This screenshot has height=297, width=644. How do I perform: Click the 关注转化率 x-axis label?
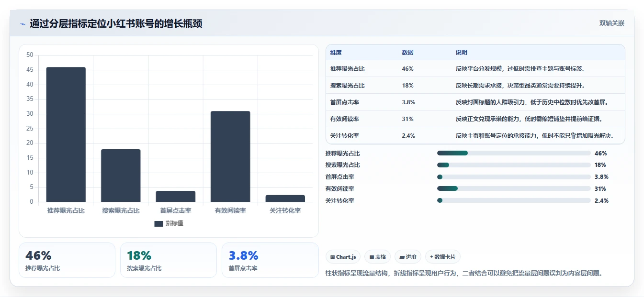(x=285, y=211)
